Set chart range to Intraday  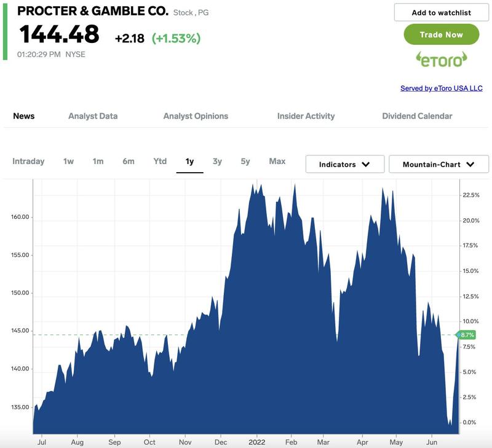point(28,162)
